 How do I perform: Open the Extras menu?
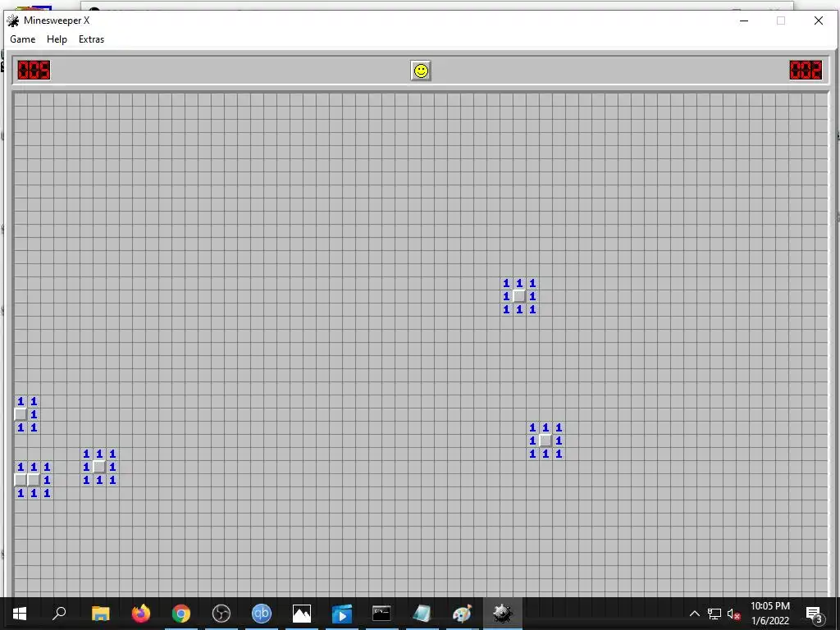(92, 39)
